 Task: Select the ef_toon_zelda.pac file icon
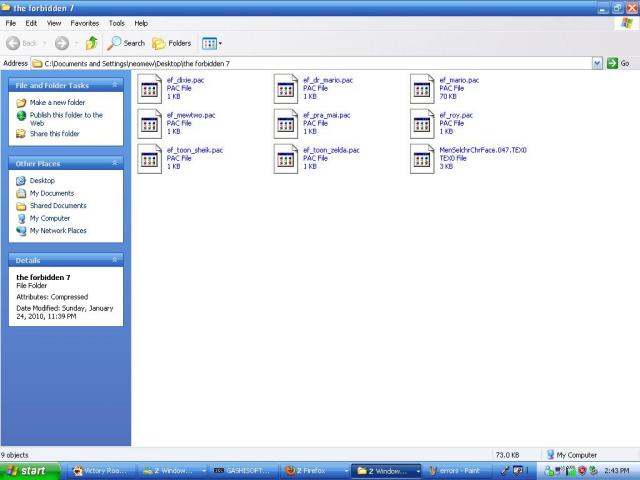(x=286, y=158)
